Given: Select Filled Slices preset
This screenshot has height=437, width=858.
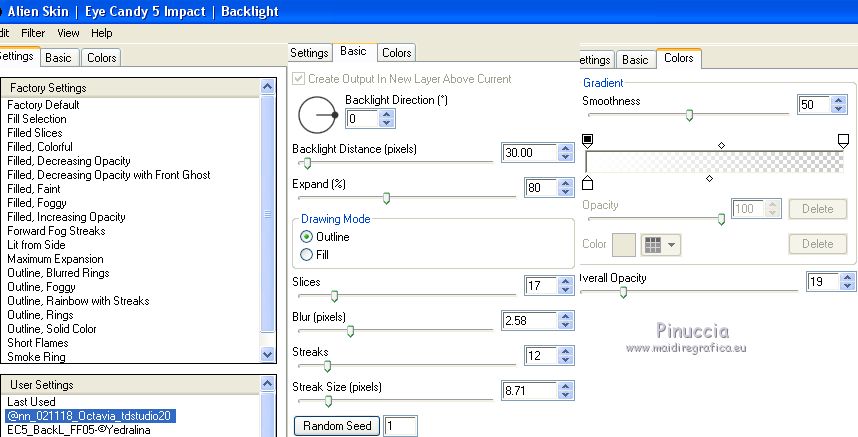Looking at the screenshot, I should click(x=34, y=133).
